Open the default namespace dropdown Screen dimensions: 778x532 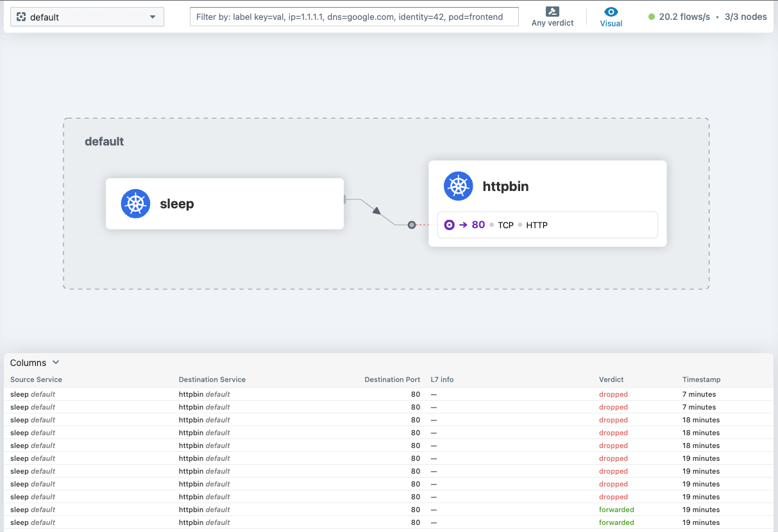click(x=87, y=17)
